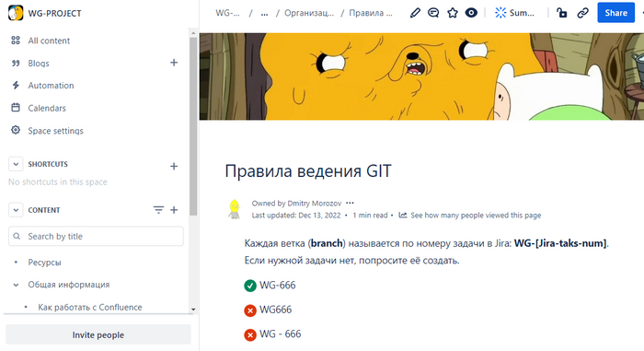The height and width of the screenshot is (351, 644).
Task: Click the Calendars icon
Action: click(x=16, y=108)
